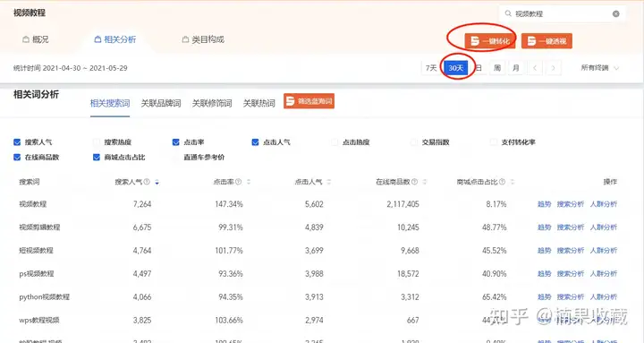
Task: Uncheck the 在线商品数 metric checkbox
Action: point(17,157)
